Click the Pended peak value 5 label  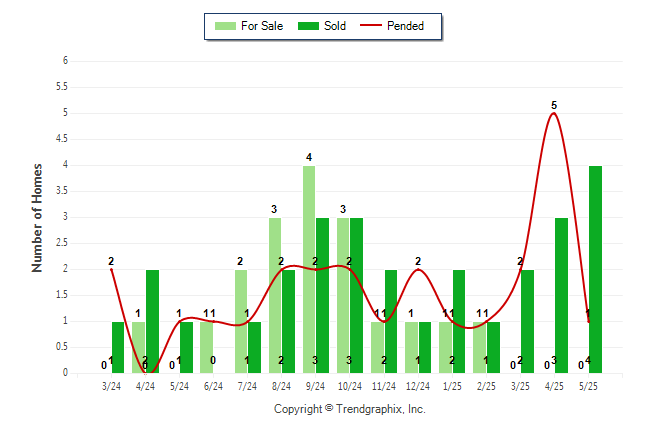pyautogui.click(x=554, y=106)
